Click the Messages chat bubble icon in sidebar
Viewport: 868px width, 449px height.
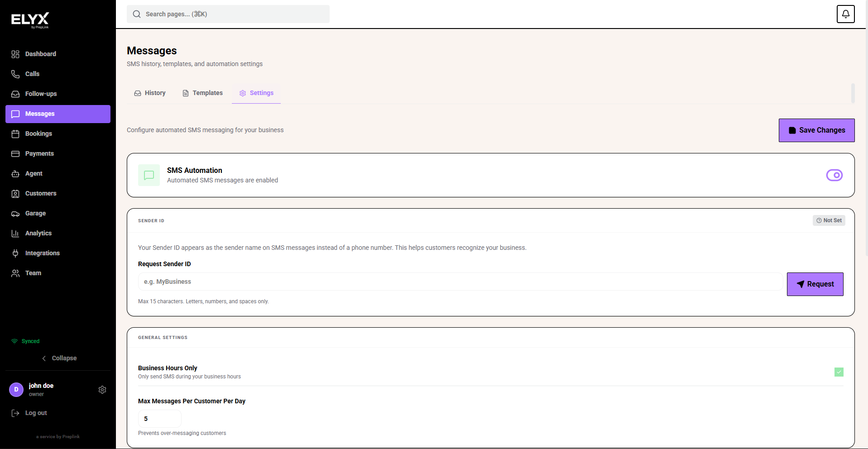pyautogui.click(x=15, y=114)
